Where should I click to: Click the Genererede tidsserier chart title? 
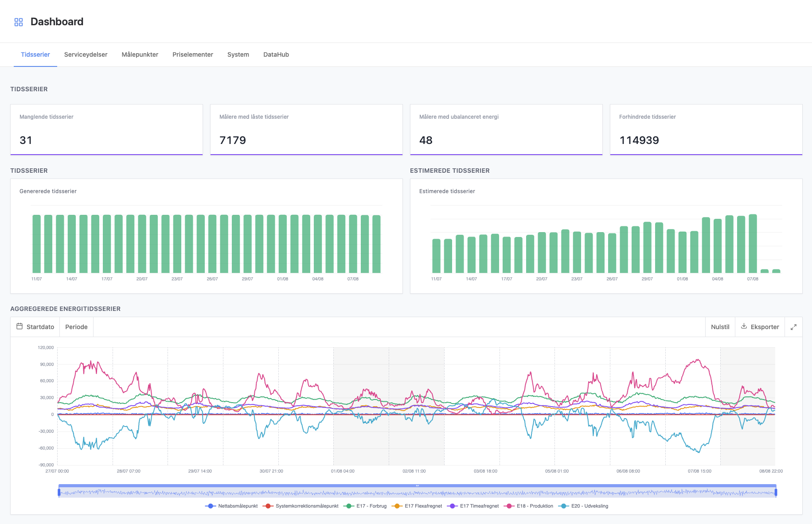48,191
